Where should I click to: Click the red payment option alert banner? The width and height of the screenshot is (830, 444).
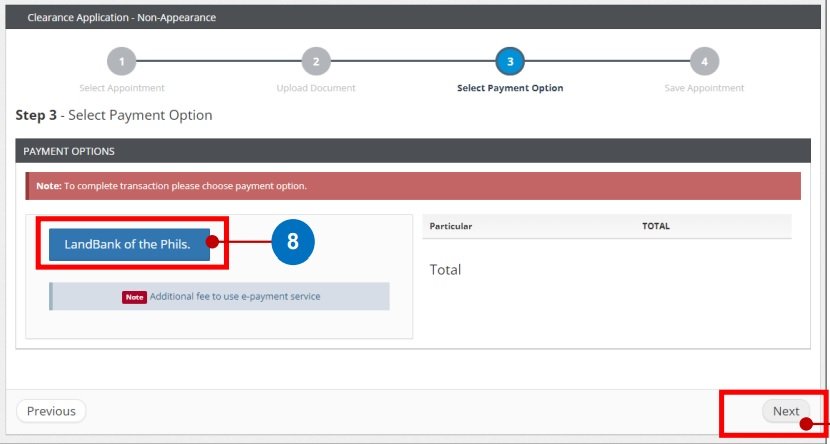coord(413,186)
